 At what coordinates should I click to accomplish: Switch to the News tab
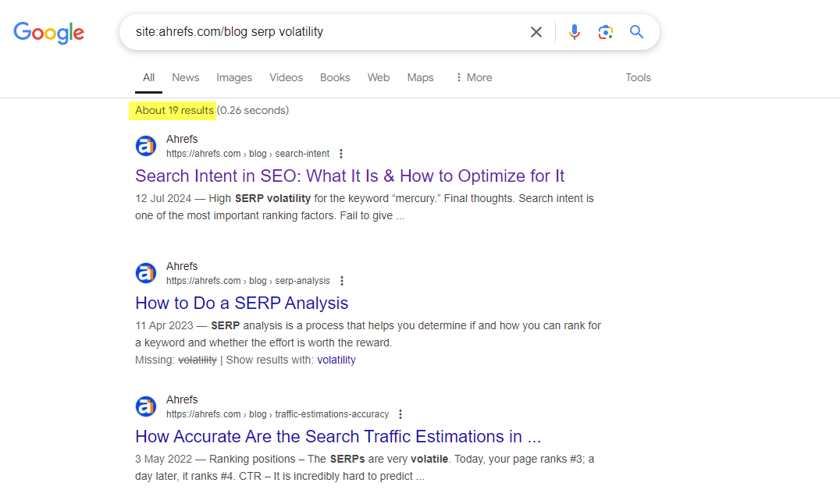tap(185, 77)
